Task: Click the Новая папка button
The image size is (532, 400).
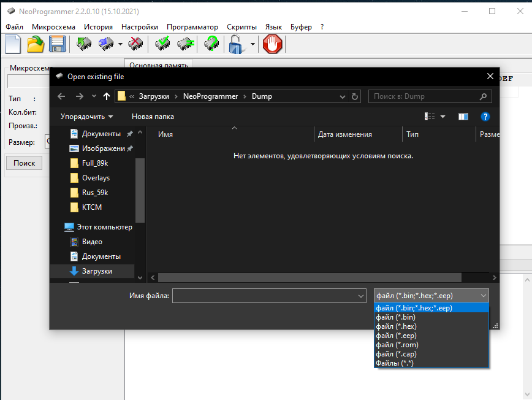Action: pyautogui.click(x=153, y=117)
